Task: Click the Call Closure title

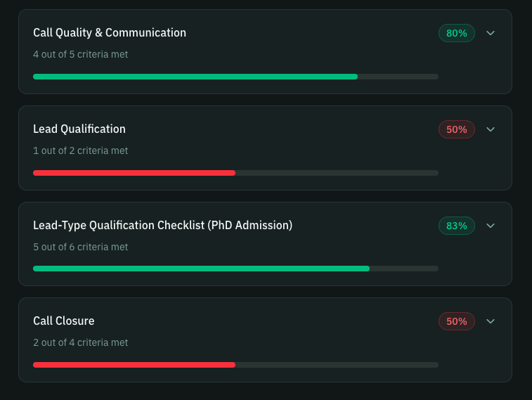Action: click(64, 321)
